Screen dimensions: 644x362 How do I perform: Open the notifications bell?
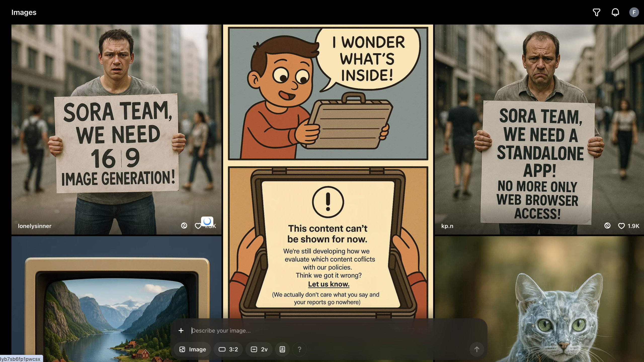[x=615, y=12]
